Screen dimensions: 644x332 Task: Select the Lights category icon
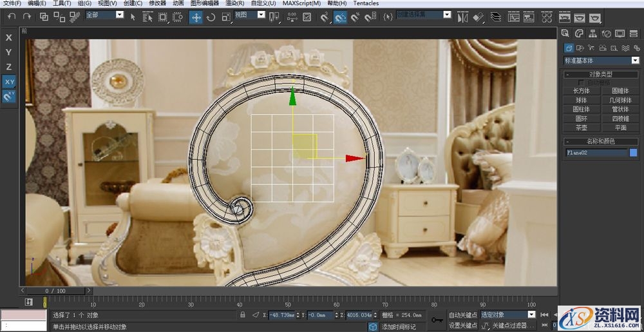(x=591, y=48)
